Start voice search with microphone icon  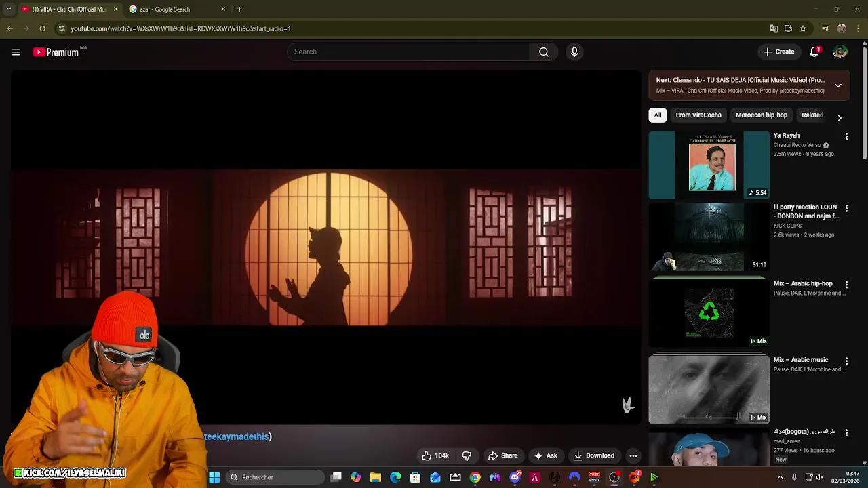coord(574,52)
